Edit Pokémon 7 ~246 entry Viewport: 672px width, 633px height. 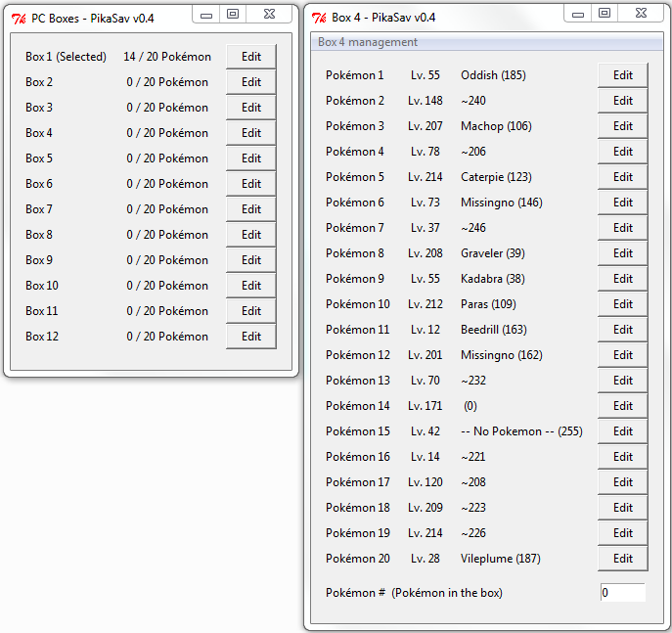point(623,228)
